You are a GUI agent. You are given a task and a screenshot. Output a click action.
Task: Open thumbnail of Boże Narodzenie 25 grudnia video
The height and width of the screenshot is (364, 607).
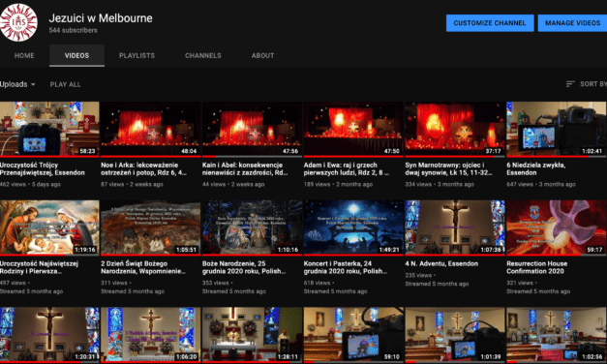pos(252,228)
